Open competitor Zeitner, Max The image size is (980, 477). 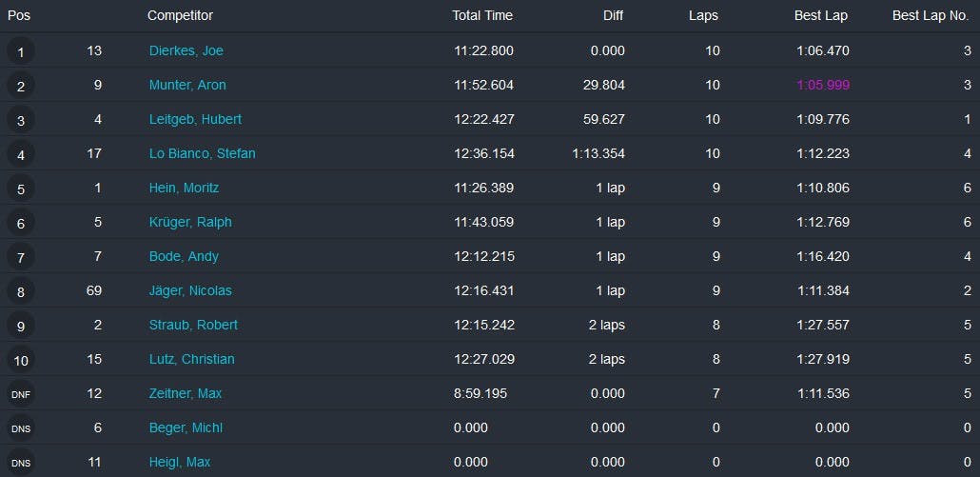[186, 393]
